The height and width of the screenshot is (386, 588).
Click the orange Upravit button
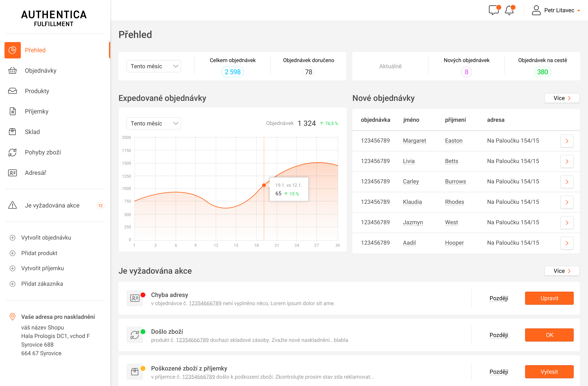point(549,298)
